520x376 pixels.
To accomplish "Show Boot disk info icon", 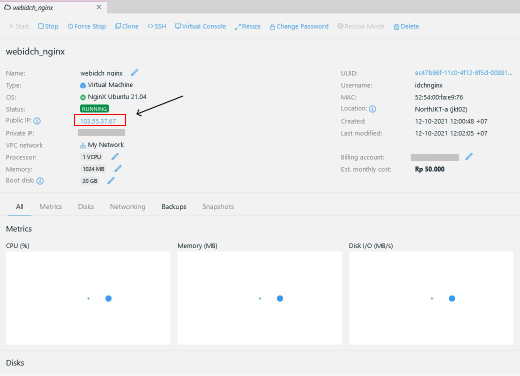I will coord(40,181).
